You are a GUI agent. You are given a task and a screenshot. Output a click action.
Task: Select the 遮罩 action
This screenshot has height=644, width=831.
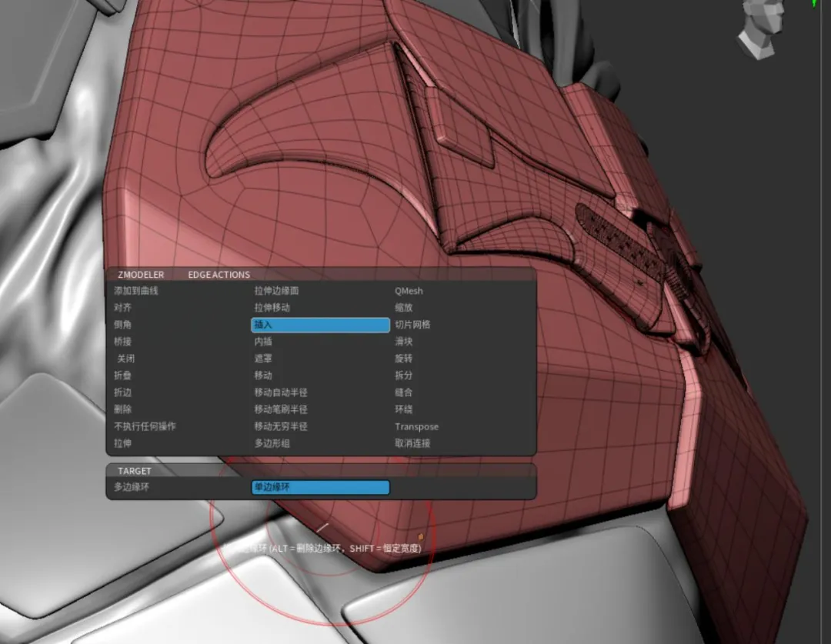click(x=263, y=359)
